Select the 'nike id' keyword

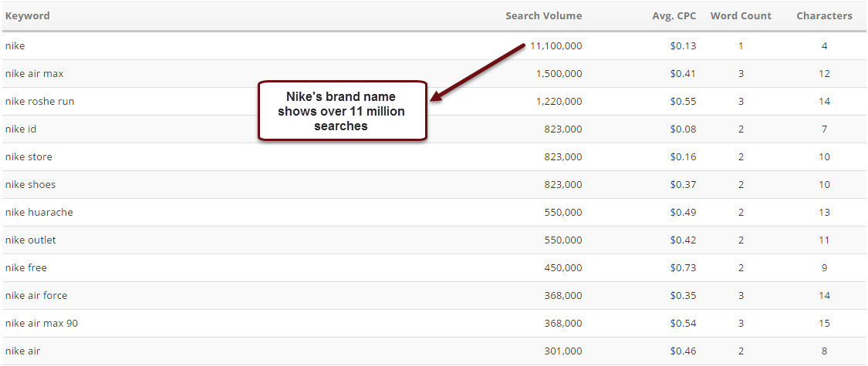(x=21, y=129)
